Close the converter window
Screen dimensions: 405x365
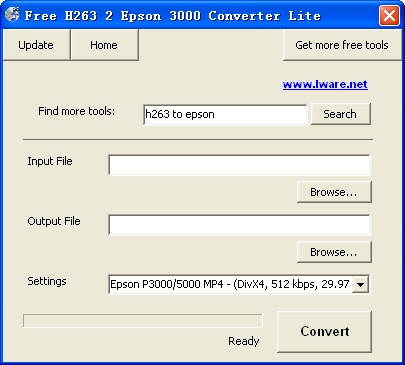(x=389, y=15)
